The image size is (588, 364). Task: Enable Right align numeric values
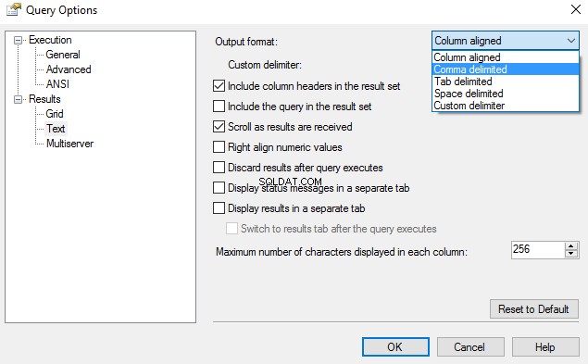[219, 146]
